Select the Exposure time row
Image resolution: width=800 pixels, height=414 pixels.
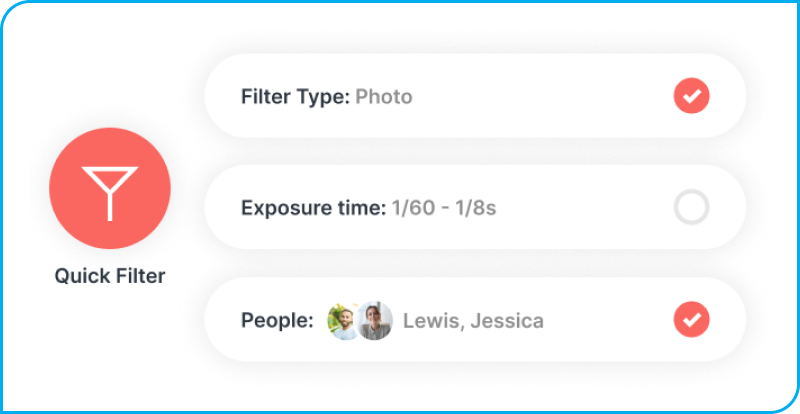(x=580, y=208)
